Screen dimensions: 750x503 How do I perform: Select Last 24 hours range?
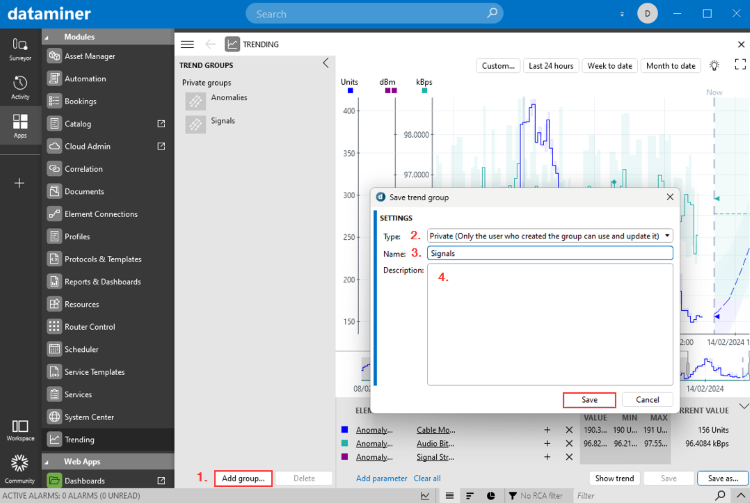pos(551,66)
